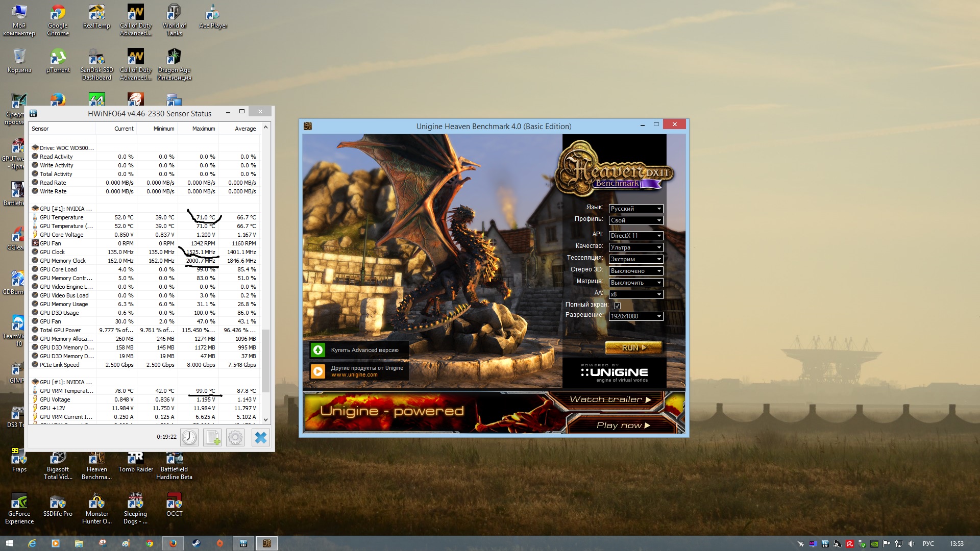980x551 pixels.
Task: Click the Average column header
Action: pyautogui.click(x=245, y=129)
